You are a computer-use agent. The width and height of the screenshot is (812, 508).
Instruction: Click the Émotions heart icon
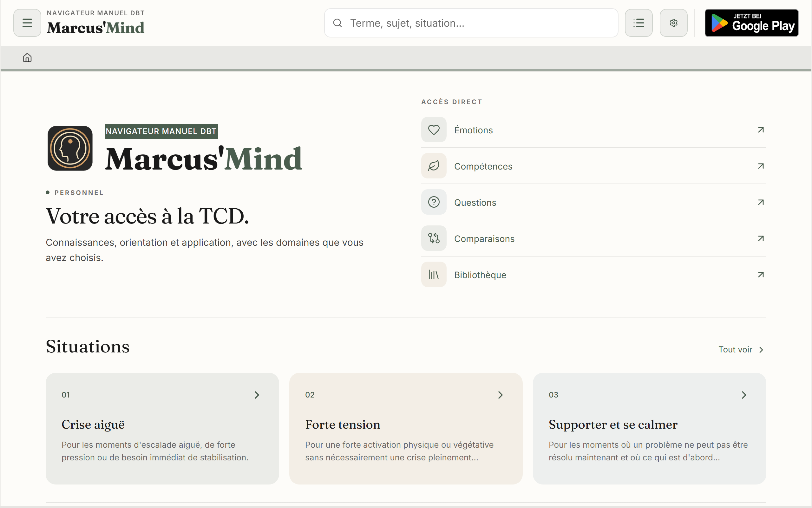pos(434,130)
